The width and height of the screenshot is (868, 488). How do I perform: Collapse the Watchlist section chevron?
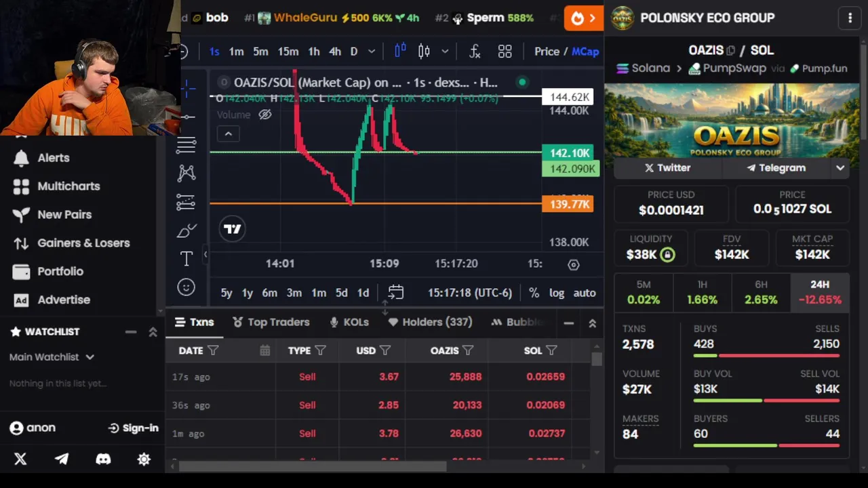153,331
